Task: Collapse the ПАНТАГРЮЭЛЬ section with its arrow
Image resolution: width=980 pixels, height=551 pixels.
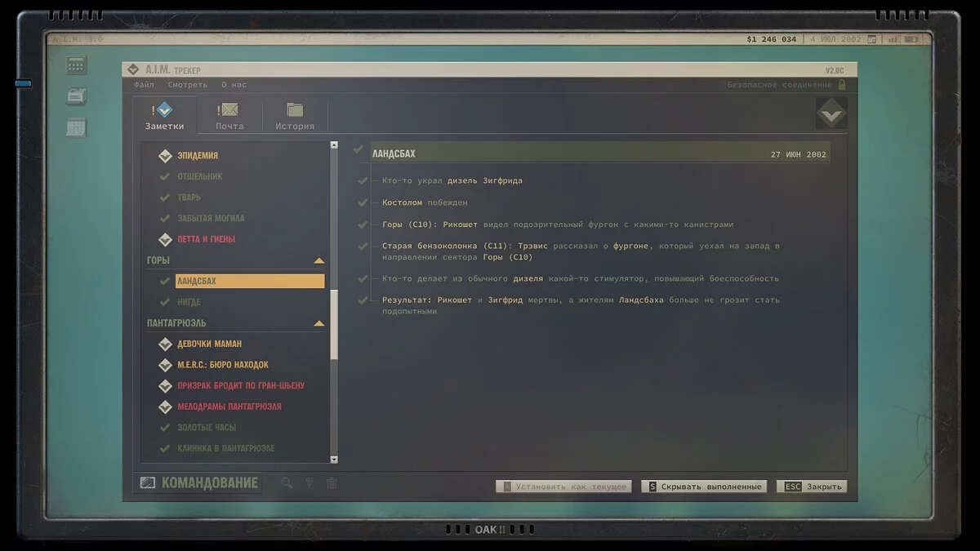Action: 319,323
